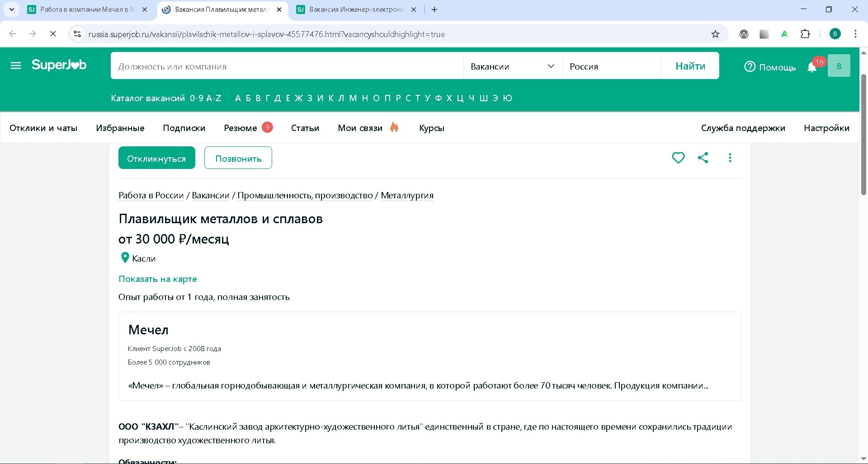Click the Позвонить button
The width and height of the screenshot is (868, 464).
click(x=238, y=158)
